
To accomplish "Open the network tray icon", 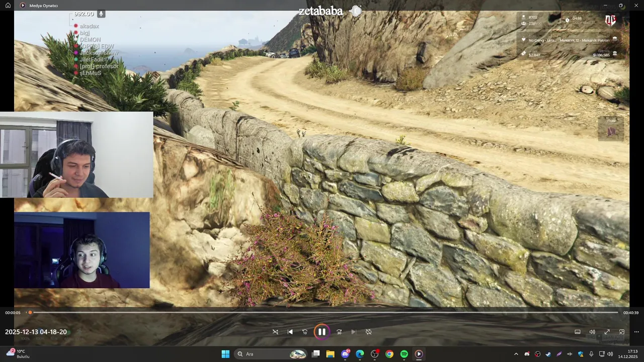I will click(x=602, y=354).
